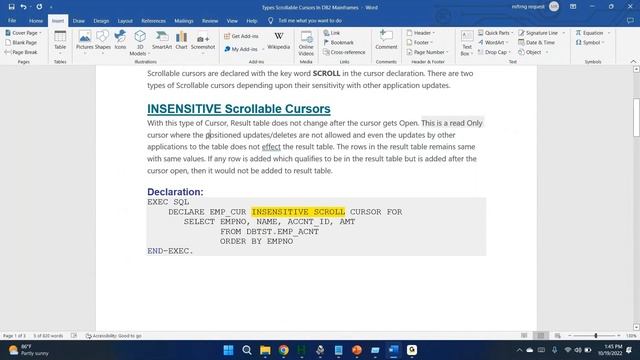640x360 pixels.
Task: Switch to Web Layout view
Action: [558, 336]
